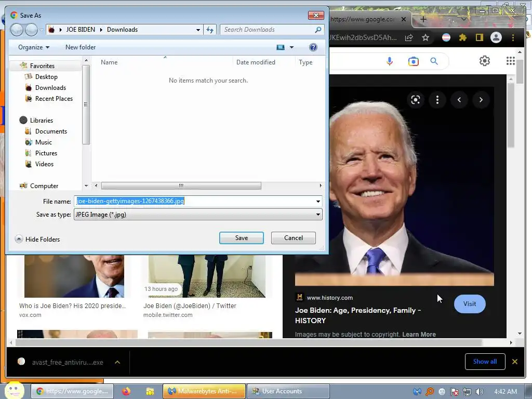Open Music library in navigation pane
The height and width of the screenshot is (399, 532).
pyautogui.click(x=44, y=142)
